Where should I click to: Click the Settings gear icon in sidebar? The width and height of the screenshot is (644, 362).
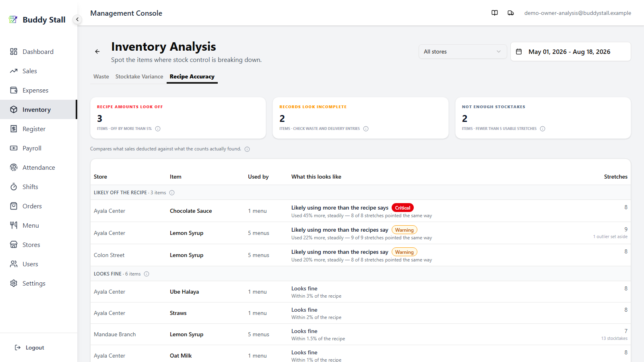pos(14,283)
